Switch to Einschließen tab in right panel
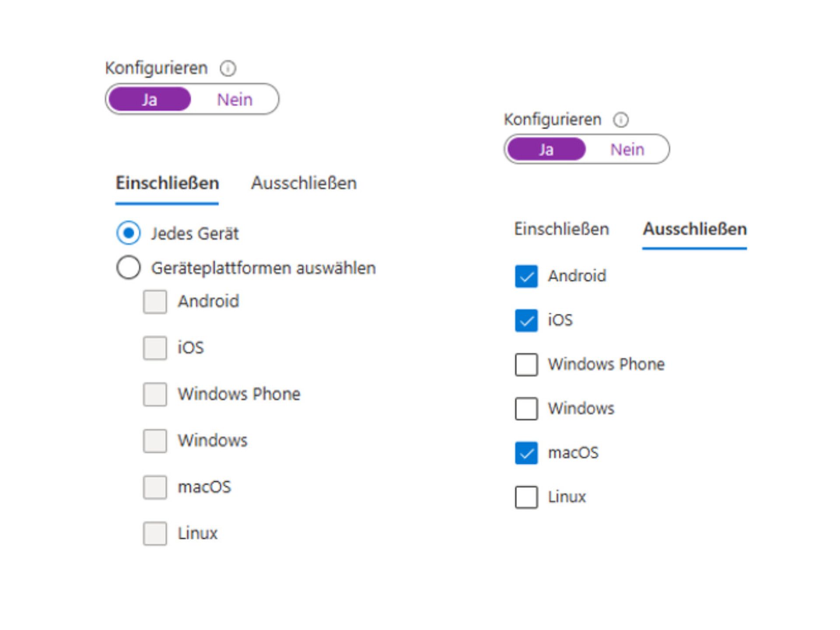 (561, 229)
